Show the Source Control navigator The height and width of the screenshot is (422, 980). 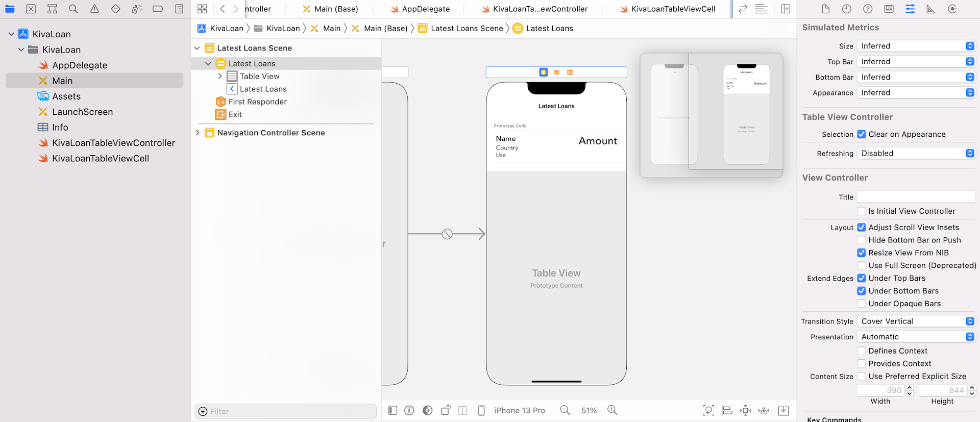[31, 9]
